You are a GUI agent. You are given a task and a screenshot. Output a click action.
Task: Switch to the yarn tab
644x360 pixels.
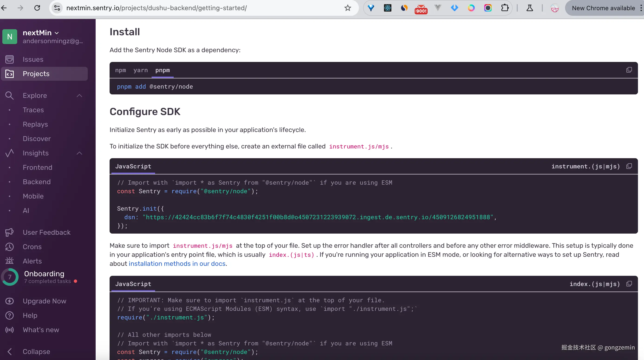[x=140, y=70]
